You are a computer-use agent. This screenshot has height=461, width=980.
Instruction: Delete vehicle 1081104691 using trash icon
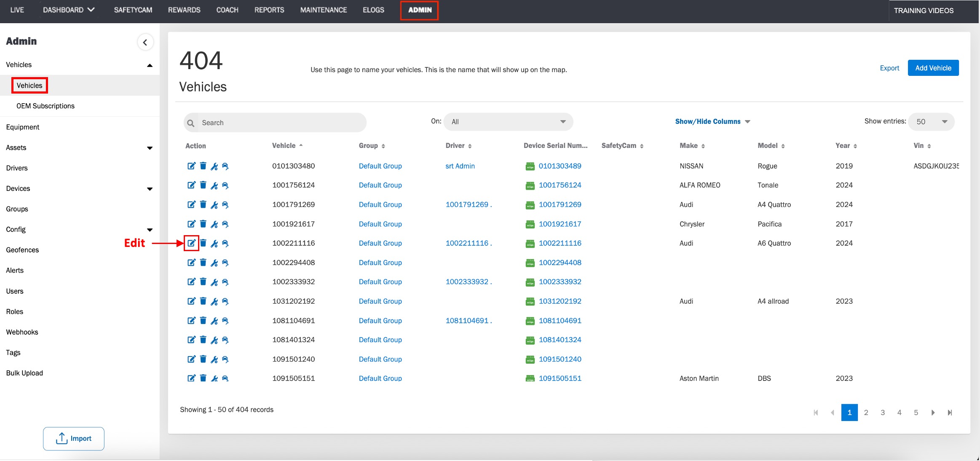(x=203, y=321)
